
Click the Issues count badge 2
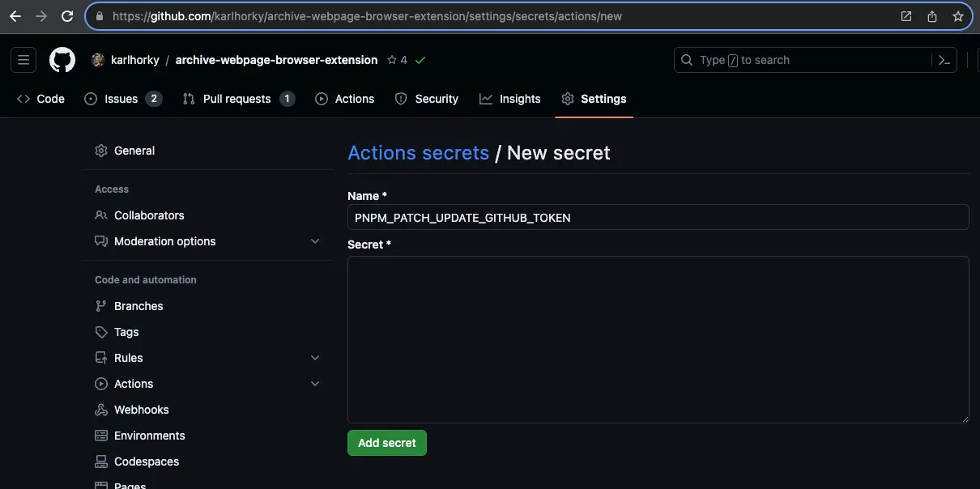[x=154, y=99]
